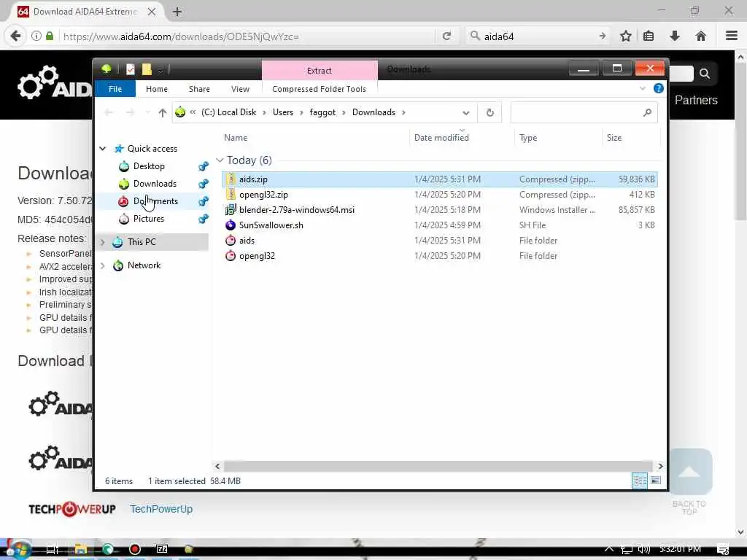This screenshot has width=747, height=560.
Task: Switch to the View ribbon tab
Action: 240,89
